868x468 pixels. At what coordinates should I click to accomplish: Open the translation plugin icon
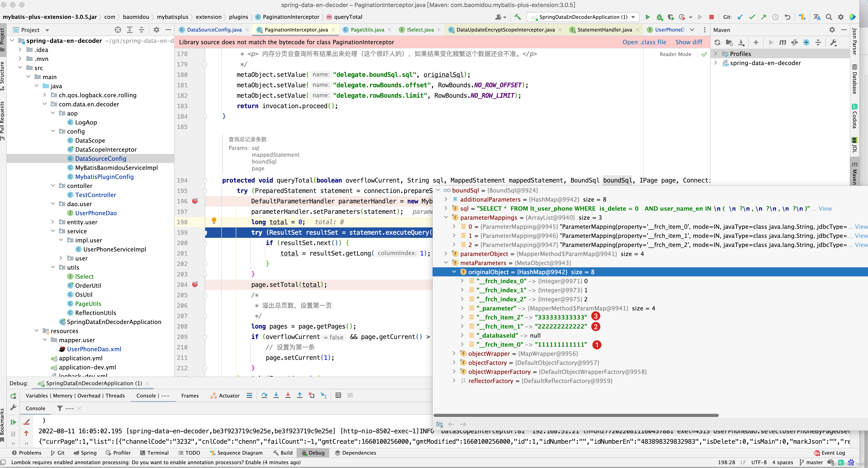pyautogui.click(x=817, y=17)
